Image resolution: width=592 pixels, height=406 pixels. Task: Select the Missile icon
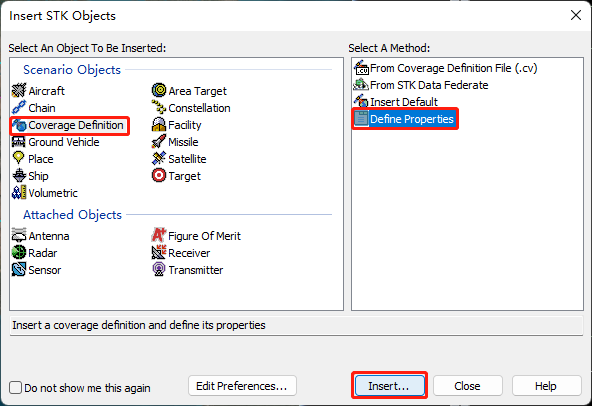click(x=159, y=142)
